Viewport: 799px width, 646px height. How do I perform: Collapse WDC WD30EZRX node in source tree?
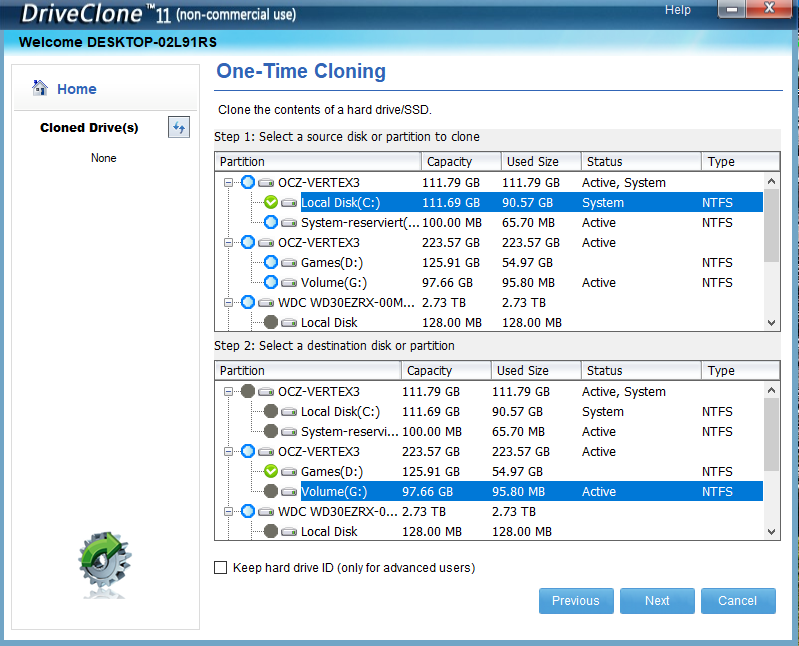[x=228, y=303]
